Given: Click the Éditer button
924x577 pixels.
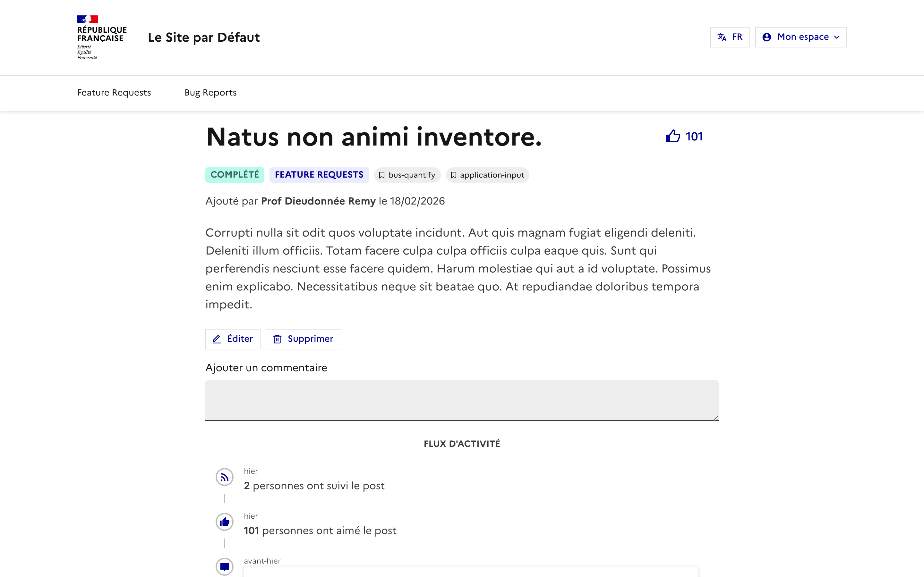Looking at the screenshot, I should coord(233,339).
